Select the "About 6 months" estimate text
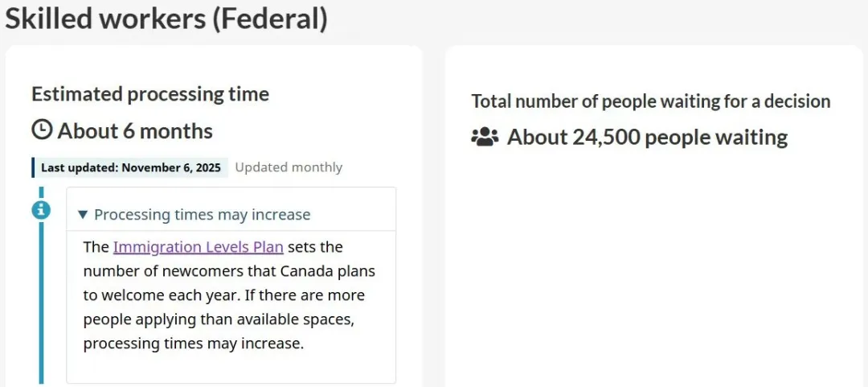The image size is (868, 387). [x=135, y=131]
